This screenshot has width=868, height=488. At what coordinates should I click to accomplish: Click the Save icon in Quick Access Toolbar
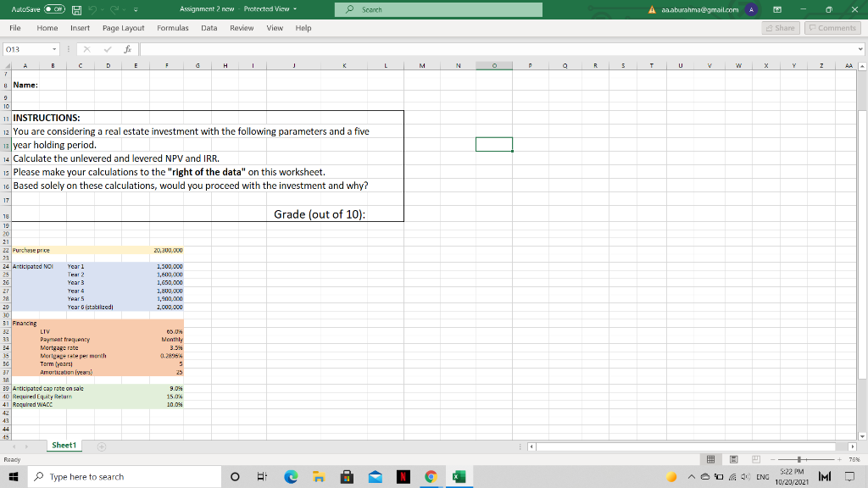76,9
